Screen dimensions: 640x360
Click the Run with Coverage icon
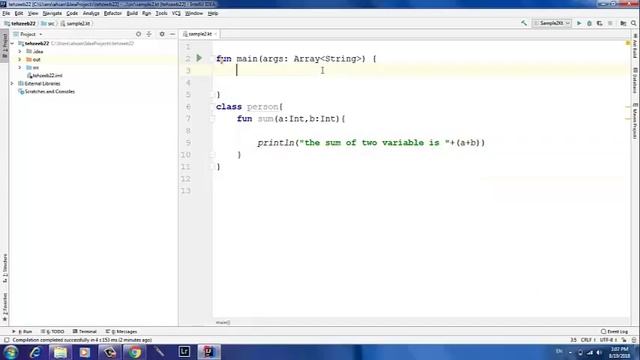tap(600, 23)
